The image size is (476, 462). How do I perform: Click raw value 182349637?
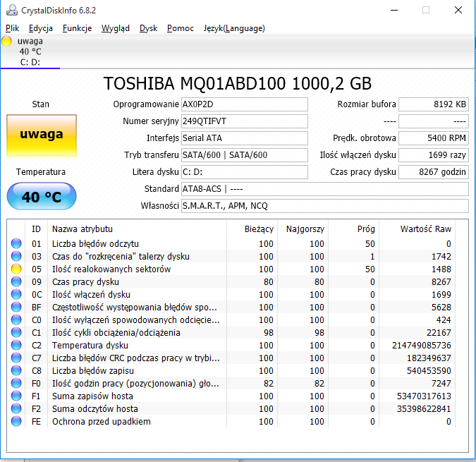[x=429, y=358]
